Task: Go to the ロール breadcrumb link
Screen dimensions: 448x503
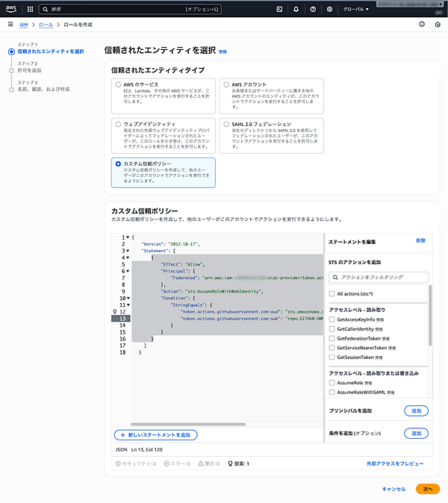Action: tap(46, 25)
